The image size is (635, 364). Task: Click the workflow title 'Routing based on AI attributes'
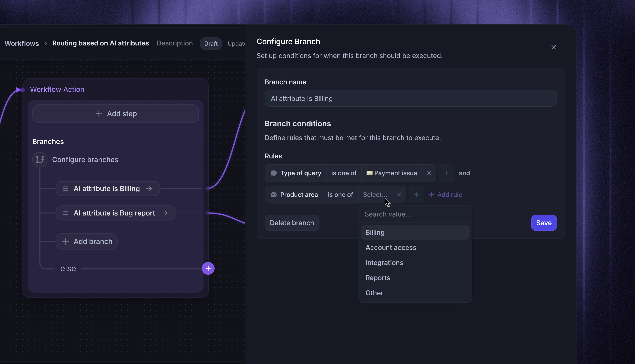pyautogui.click(x=101, y=43)
